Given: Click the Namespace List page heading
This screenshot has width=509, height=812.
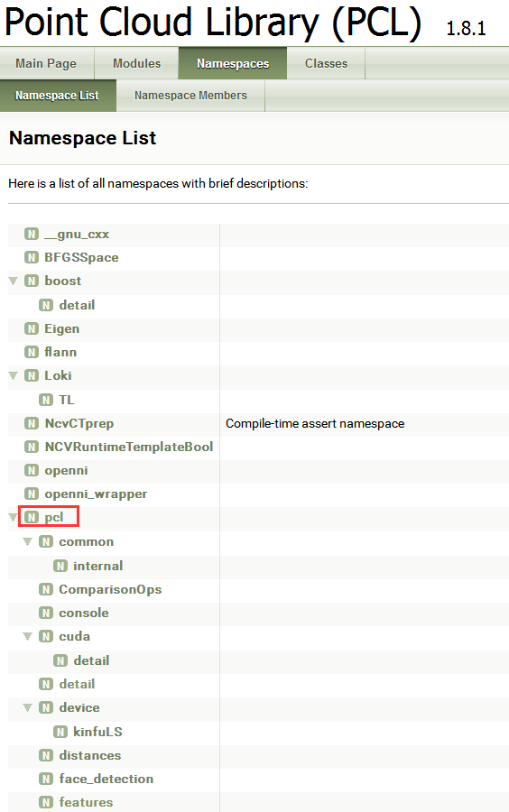Looking at the screenshot, I should [x=82, y=138].
